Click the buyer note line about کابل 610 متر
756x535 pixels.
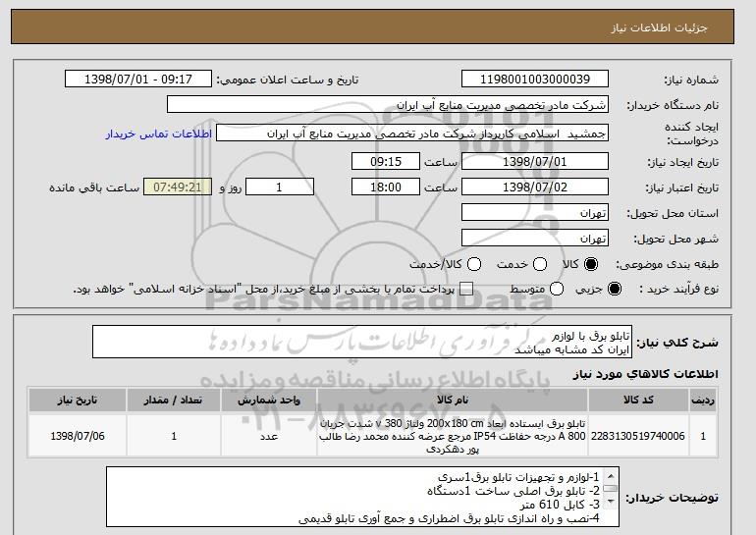coord(560,505)
